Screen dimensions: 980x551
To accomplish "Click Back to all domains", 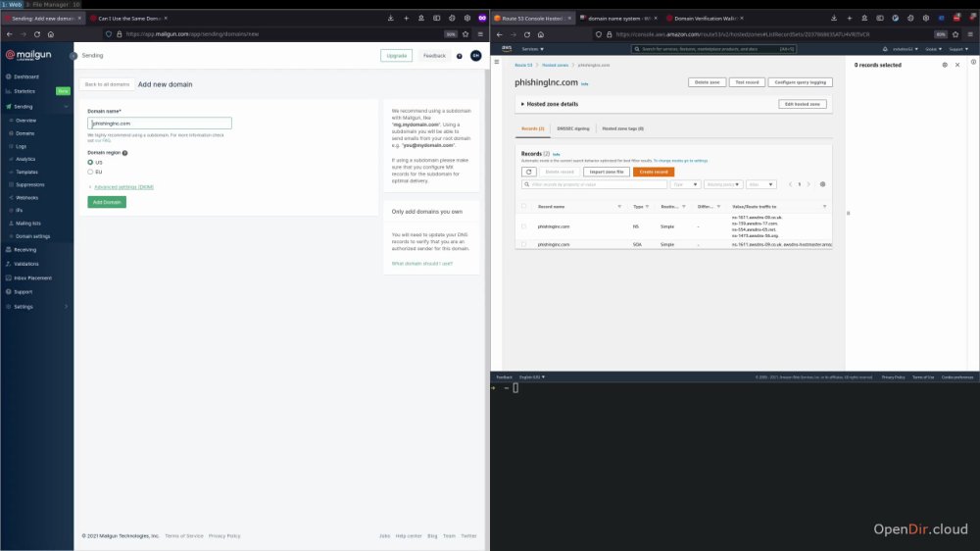I will [x=107, y=84].
